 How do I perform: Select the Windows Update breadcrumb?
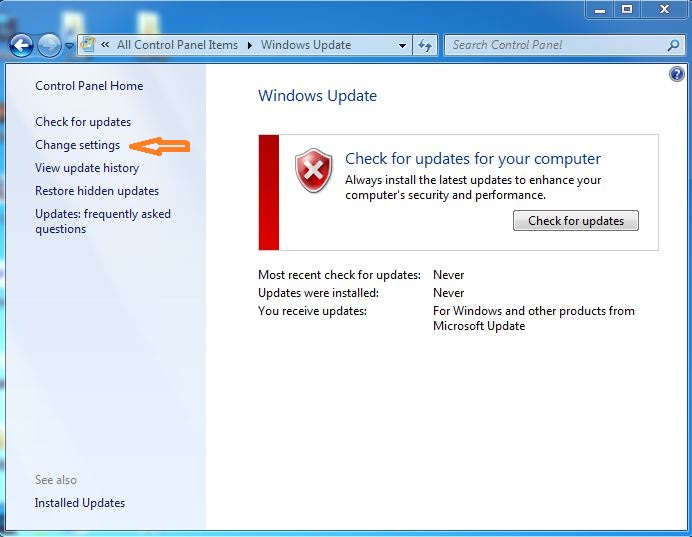(306, 45)
